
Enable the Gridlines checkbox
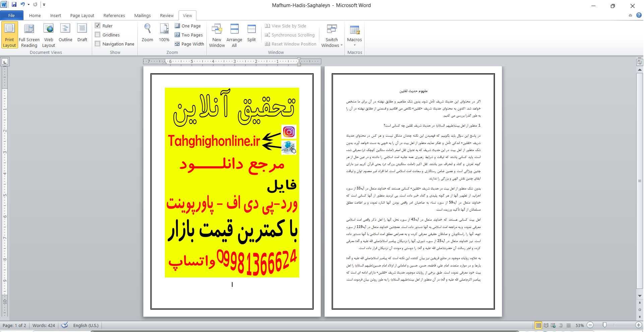(x=98, y=34)
